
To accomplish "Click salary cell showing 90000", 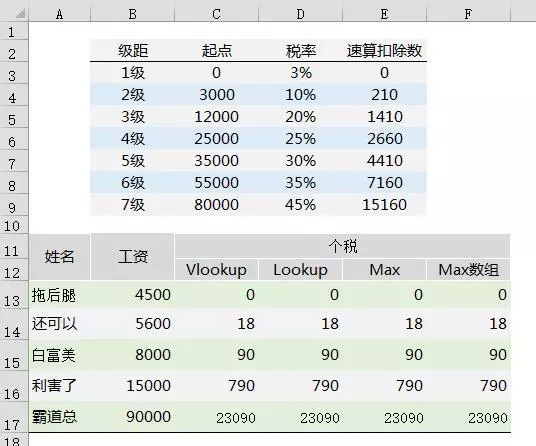I will click(133, 417).
